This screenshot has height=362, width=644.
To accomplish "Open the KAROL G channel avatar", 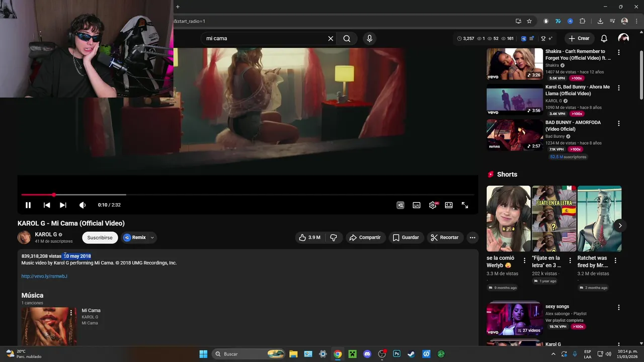I will [x=24, y=237].
